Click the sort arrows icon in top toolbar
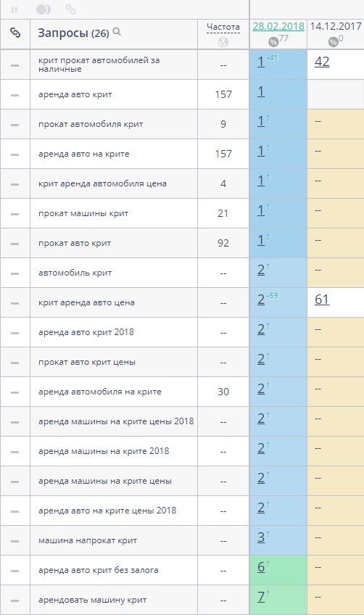Screen dimensions: 364x615 click(14, 9)
